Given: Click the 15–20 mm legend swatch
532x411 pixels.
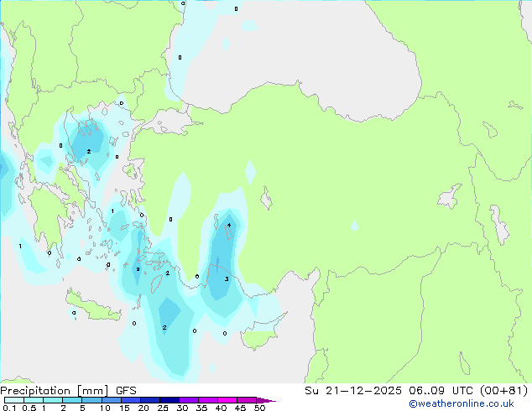Looking at the screenshot, I should (130, 400).
